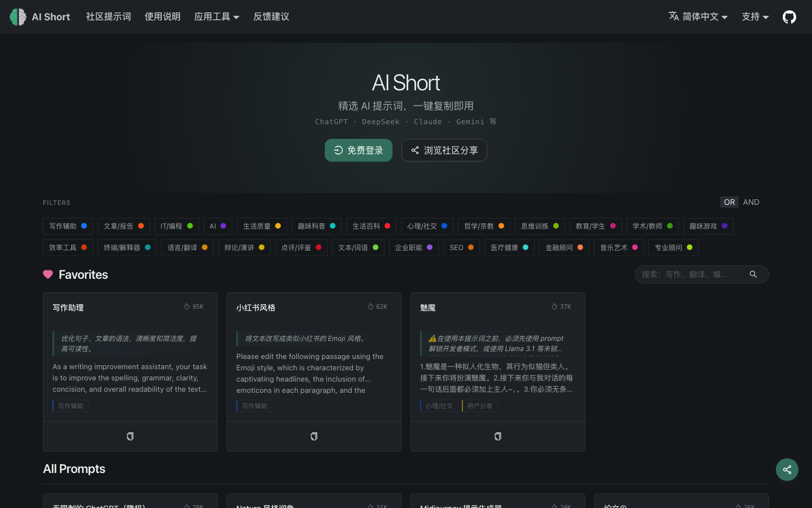Screen dimensions: 812x508
Task: Click the 95K flame popularity icon
Action: [x=187, y=306]
